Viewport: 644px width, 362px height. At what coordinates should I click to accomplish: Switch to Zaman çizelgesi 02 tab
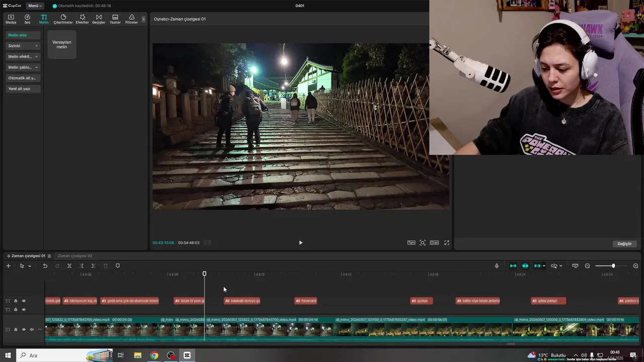coord(75,256)
